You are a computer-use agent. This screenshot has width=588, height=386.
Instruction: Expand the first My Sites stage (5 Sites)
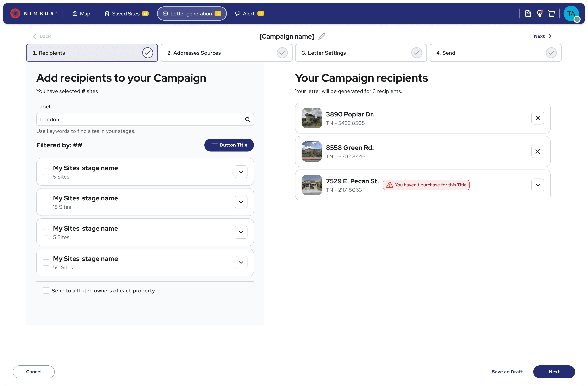pyautogui.click(x=241, y=172)
